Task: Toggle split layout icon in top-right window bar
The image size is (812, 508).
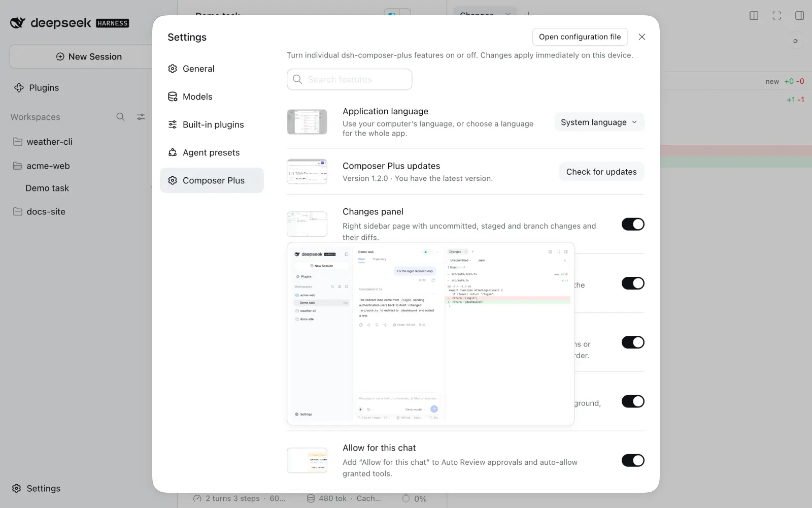Action: tap(754, 16)
